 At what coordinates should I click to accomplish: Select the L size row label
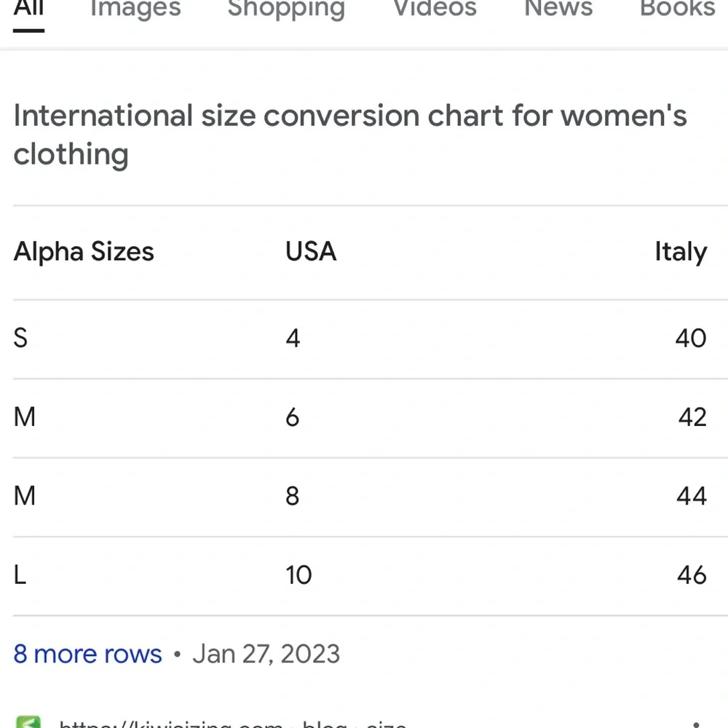pyautogui.click(x=20, y=575)
